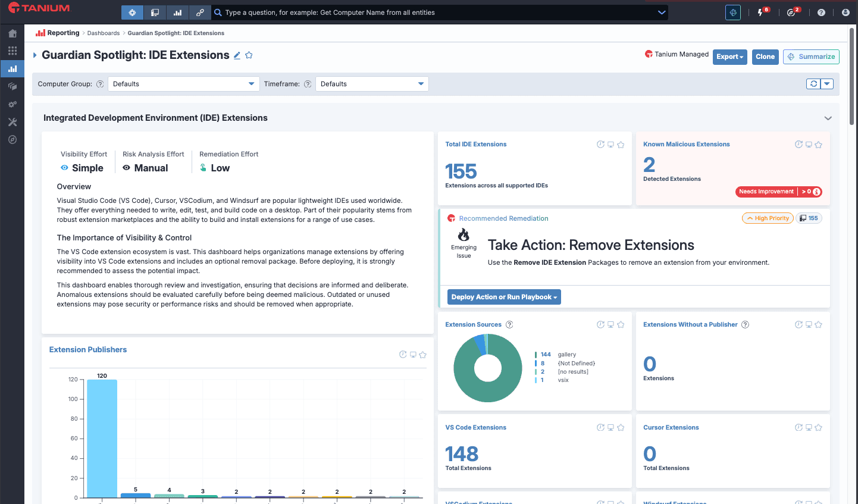Open the VS Code Extensions panel title
The image size is (858, 504).
[476, 428]
